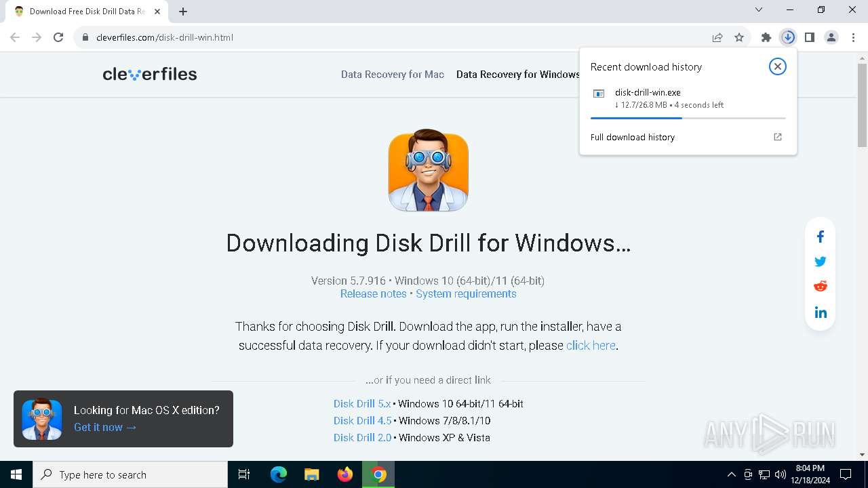Open Data Recovery for Mac menu

[393, 75]
